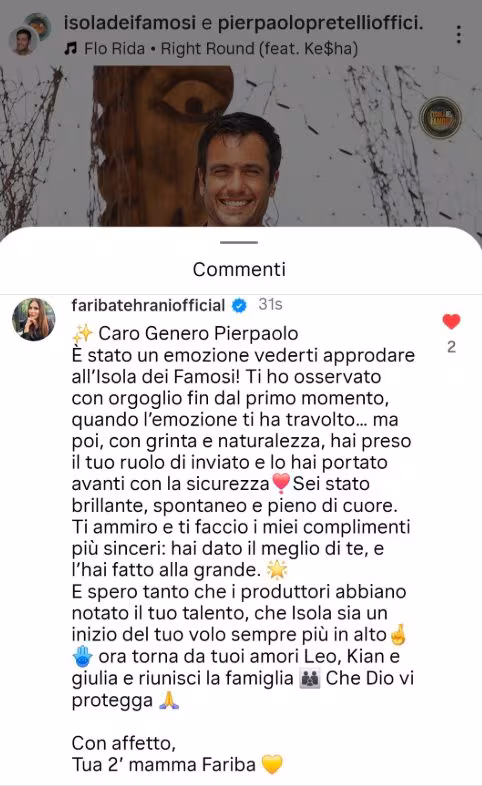Screen dimensions: 482x786
Task: Tap the praying hands emoji after protegga
Action: pyautogui.click(x=169, y=700)
